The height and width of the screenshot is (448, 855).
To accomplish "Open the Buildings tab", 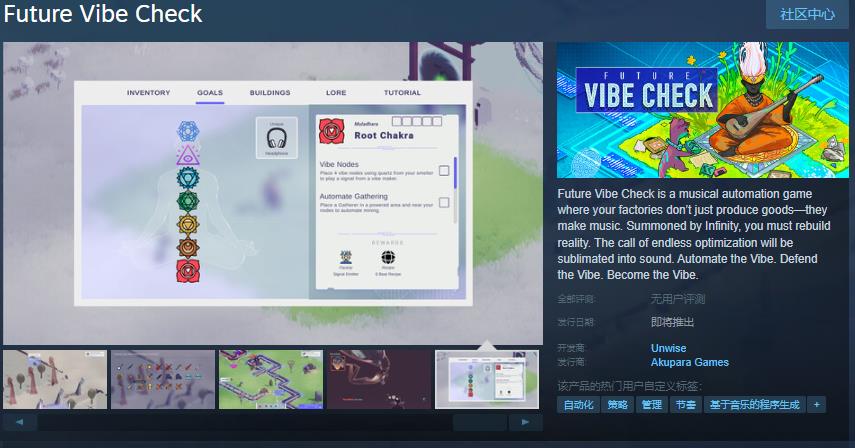I will tap(270, 93).
